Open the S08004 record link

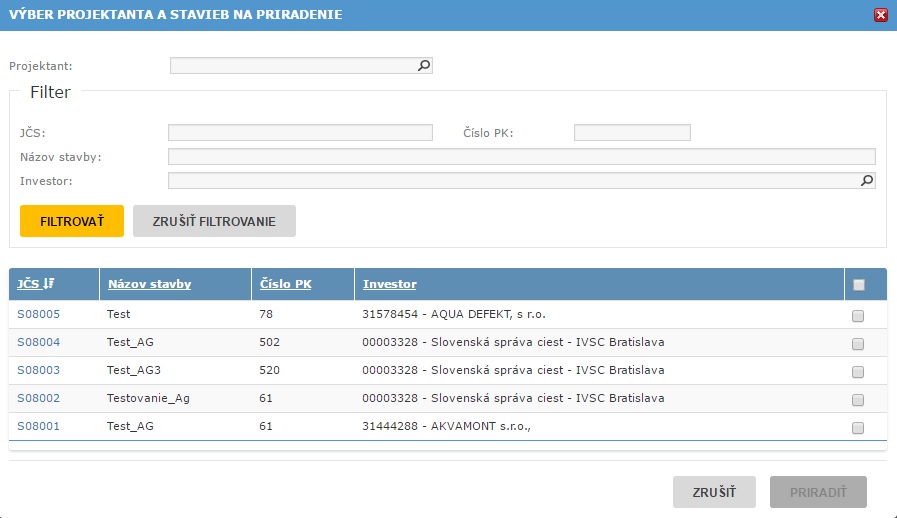pyautogui.click(x=39, y=343)
